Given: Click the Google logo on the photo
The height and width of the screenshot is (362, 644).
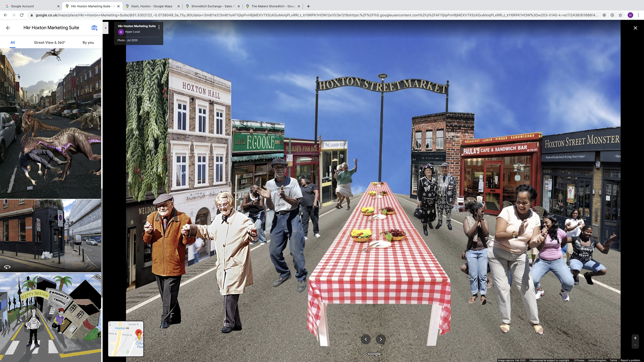Looking at the screenshot, I should click(373, 354).
